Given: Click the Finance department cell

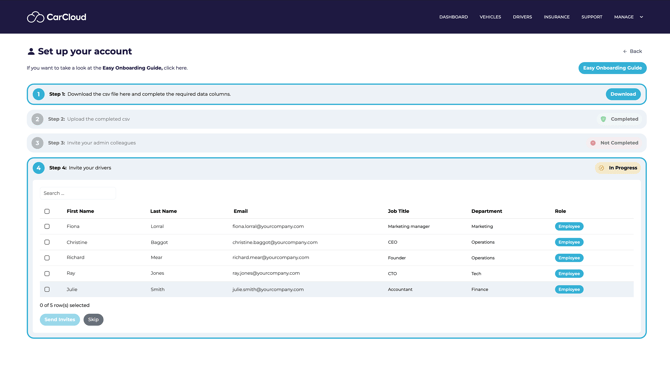Looking at the screenshot, I should point(479,289).
